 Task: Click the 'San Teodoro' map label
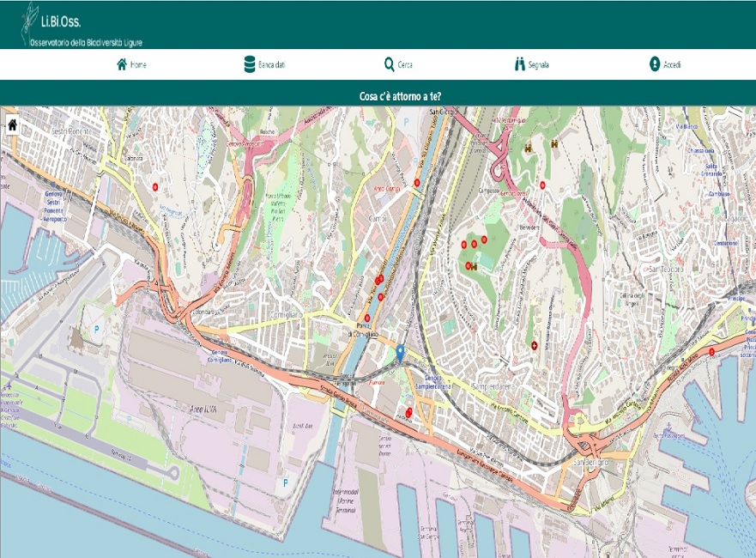pos(666,269)
